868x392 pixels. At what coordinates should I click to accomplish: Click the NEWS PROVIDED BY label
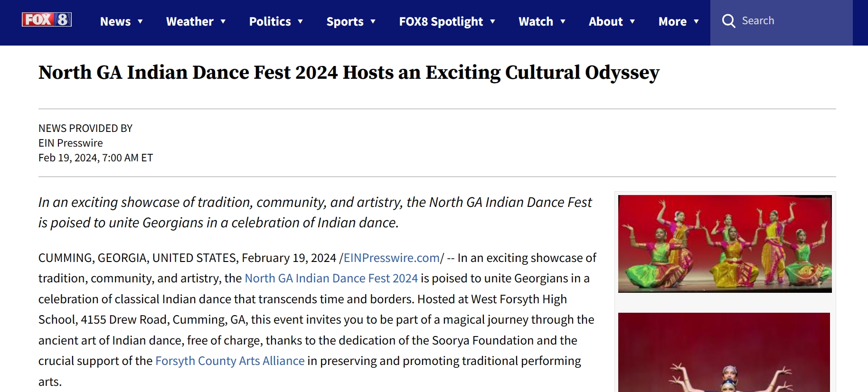pos(85,128)
